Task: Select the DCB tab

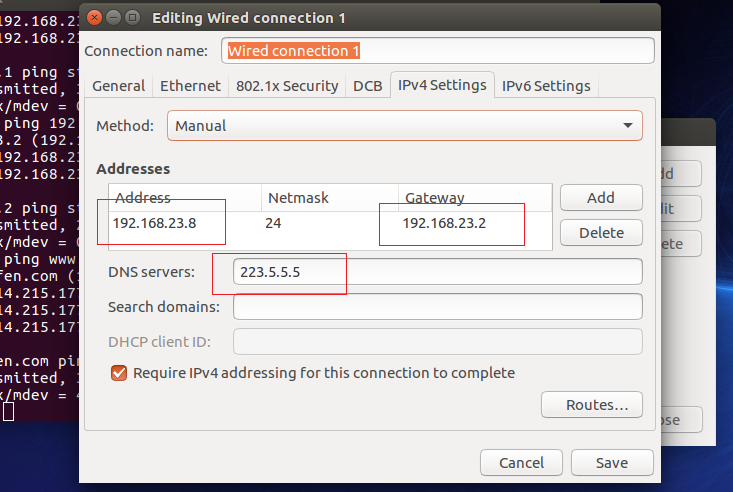Action: 367,86
